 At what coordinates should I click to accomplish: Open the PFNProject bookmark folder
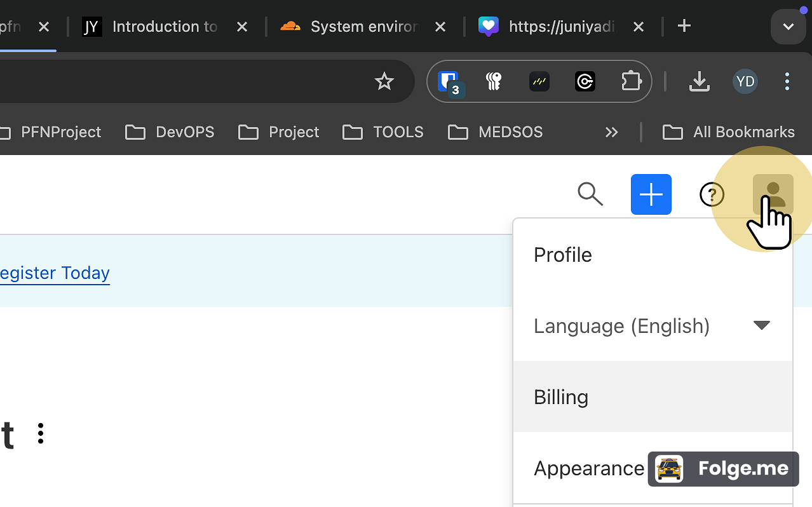point(50,132)
